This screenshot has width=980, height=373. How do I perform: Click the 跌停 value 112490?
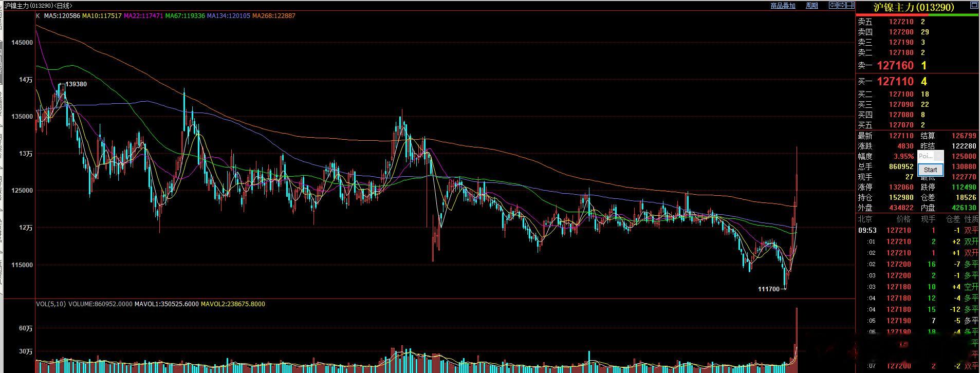click(964, 188)
